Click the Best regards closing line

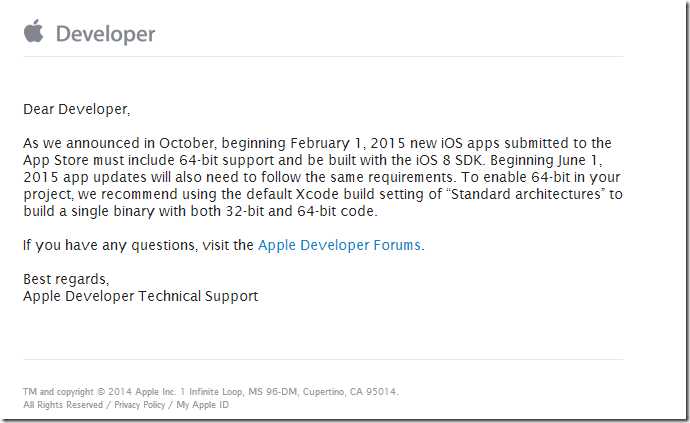pyautogui.click(x=66, y=280)
